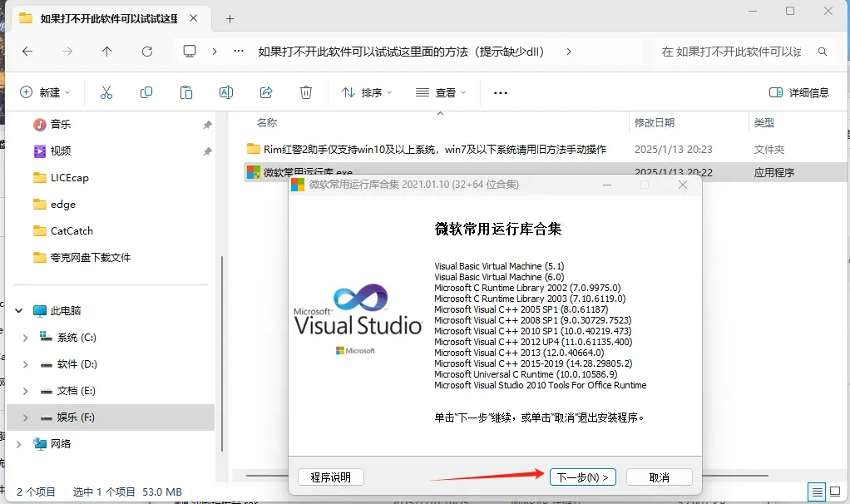Minimize the installer dialog window
Image resolution: width=850 pixels, height=504 pixels.
tap(607, 185)
